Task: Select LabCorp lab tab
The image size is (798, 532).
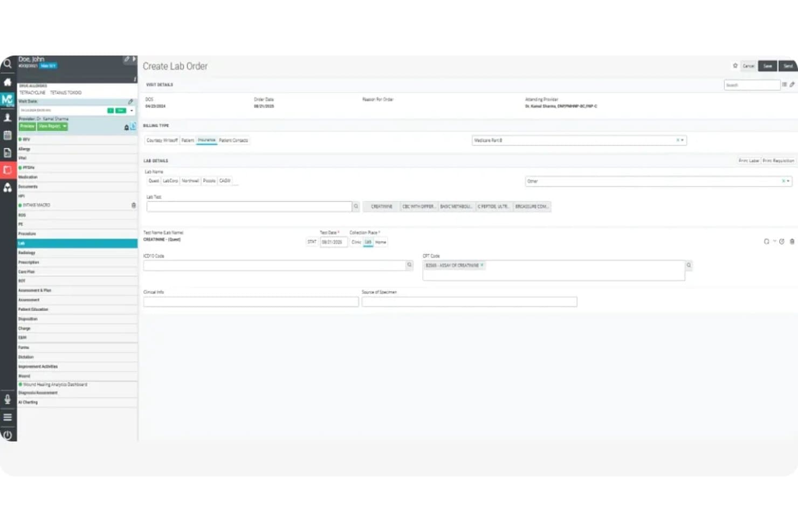Action: (170, 181)
